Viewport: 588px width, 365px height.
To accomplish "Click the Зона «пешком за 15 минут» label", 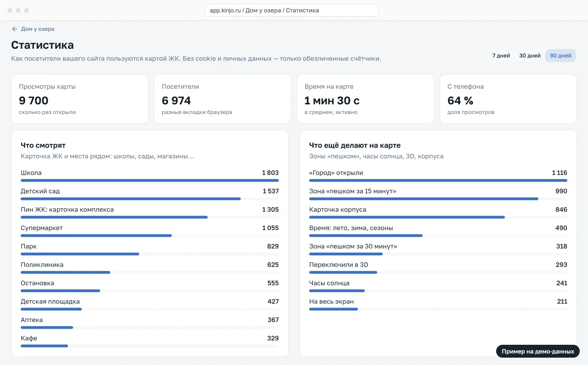I will (x=353, y=191).
